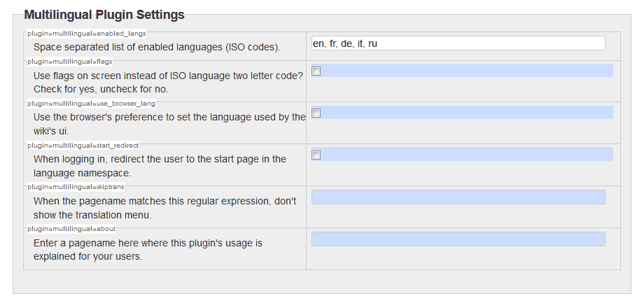
Task: Click the about pagename input field
Action: pos(458,239)
